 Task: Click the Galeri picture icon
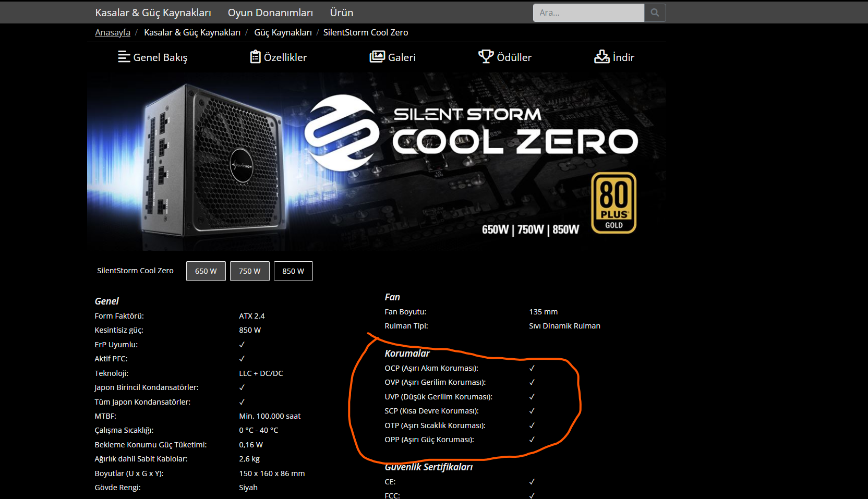tap(377, 56)
